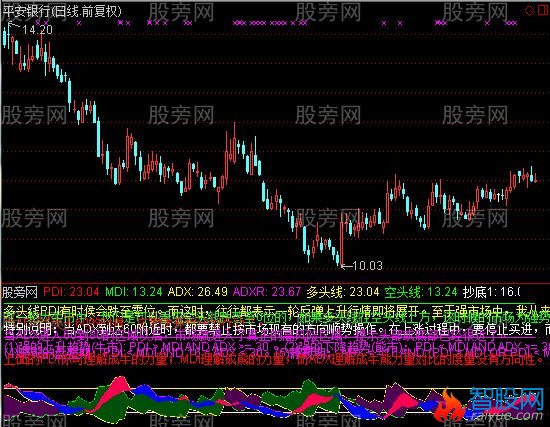This screenshot has height=427, width=550.
Task: Select the ADX: 26.49 indicator value
Action: pyautogui.click(x=197, y=292)
